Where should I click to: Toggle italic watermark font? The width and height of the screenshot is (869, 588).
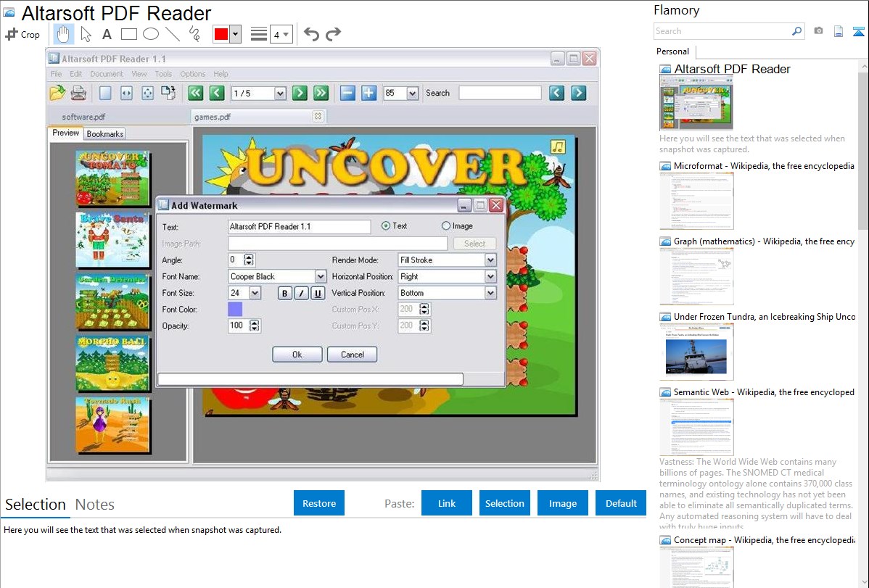[x=301, y=293]
